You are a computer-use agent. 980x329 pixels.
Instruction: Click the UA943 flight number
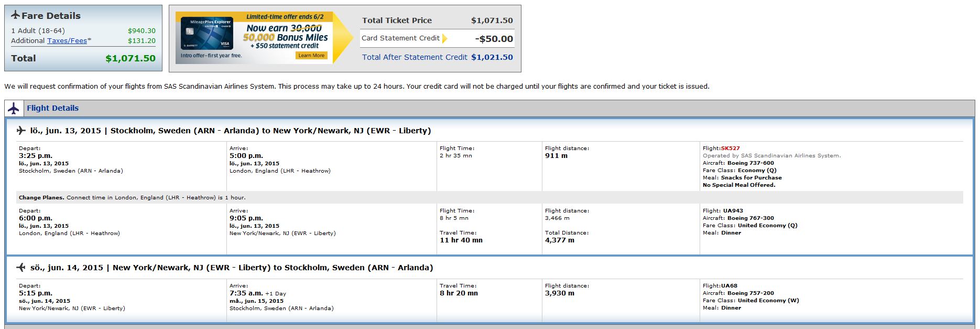coord(733,211)
